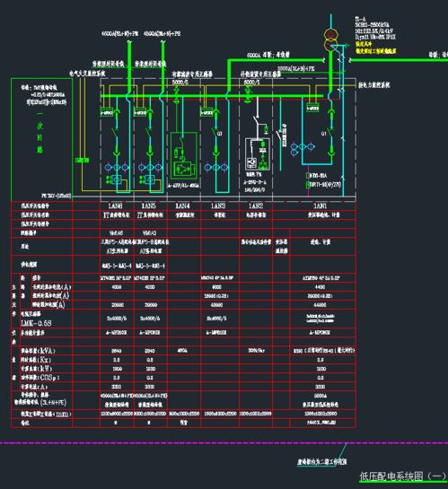
Task: Click the Q1 circuit breaker symbol
Action: click(x=331, y=133)
